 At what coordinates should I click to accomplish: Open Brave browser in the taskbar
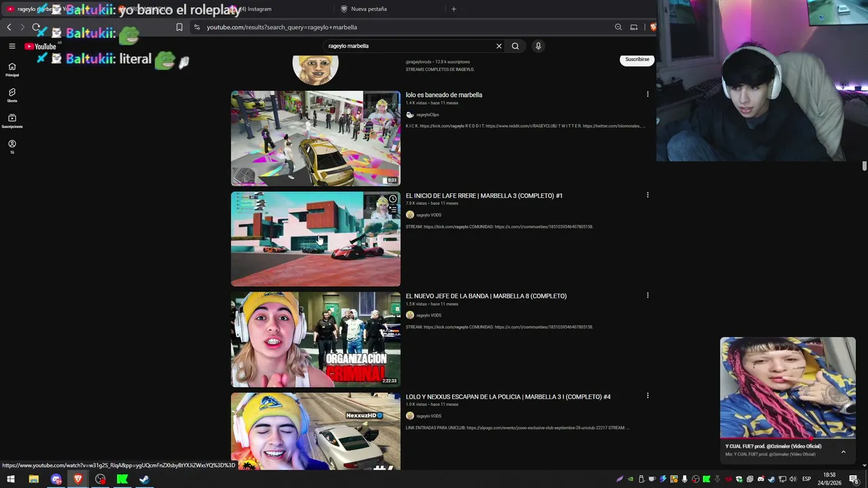click(78, 479)
